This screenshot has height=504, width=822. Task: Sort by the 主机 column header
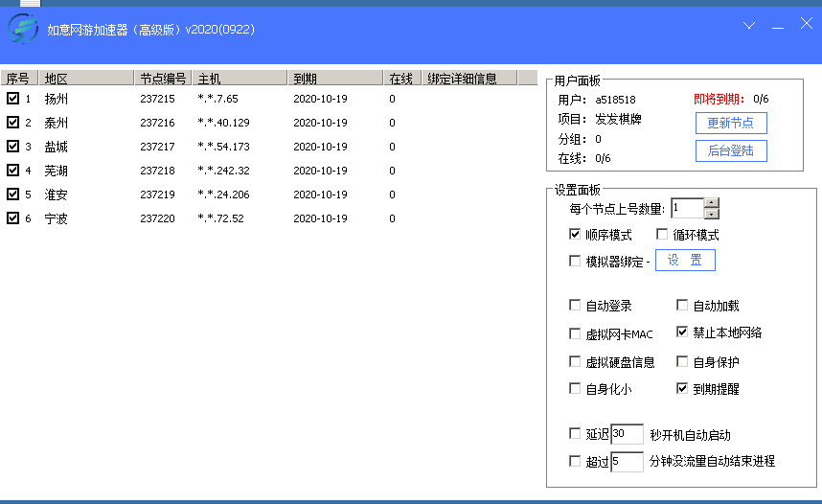(x=240, y=78)
